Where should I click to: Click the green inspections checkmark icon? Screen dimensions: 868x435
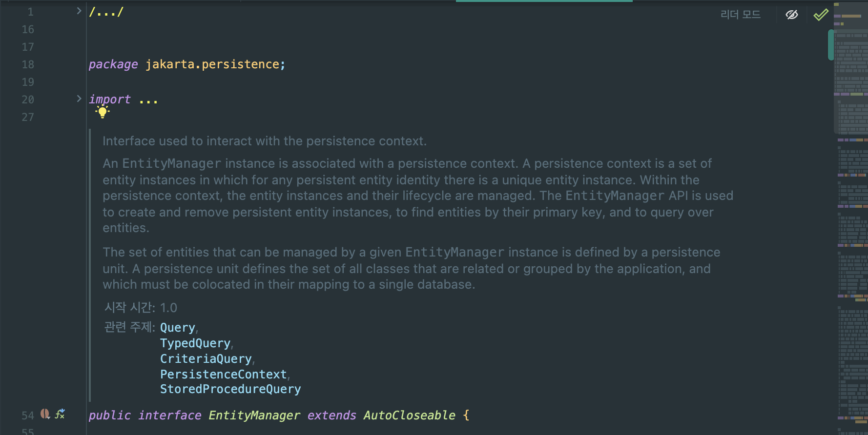821,15
